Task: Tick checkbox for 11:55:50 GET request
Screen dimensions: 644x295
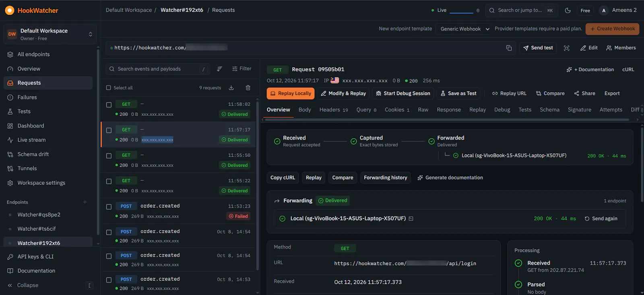Action: coord(109,156)
